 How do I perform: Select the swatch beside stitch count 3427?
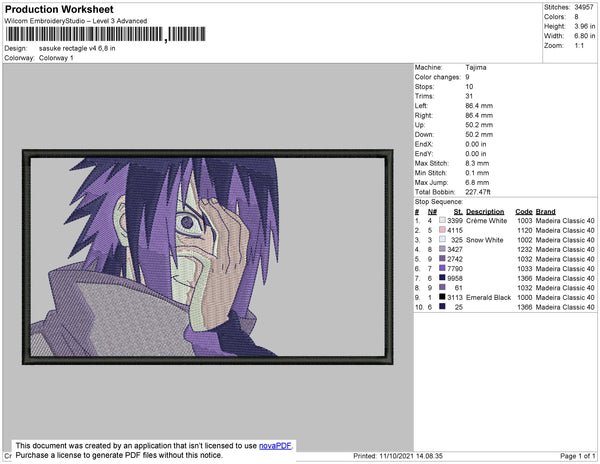442,249
